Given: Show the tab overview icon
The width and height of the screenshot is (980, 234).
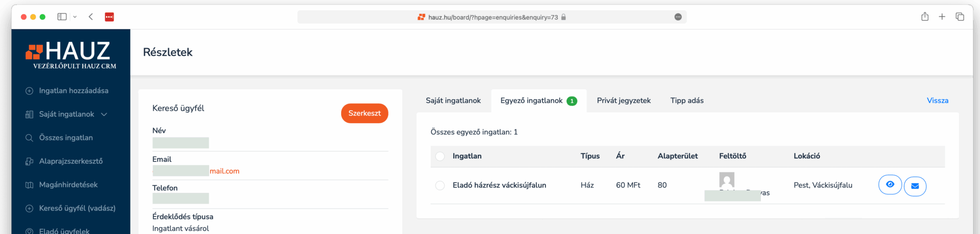Looking at the screenshot, I should point(959,17).
